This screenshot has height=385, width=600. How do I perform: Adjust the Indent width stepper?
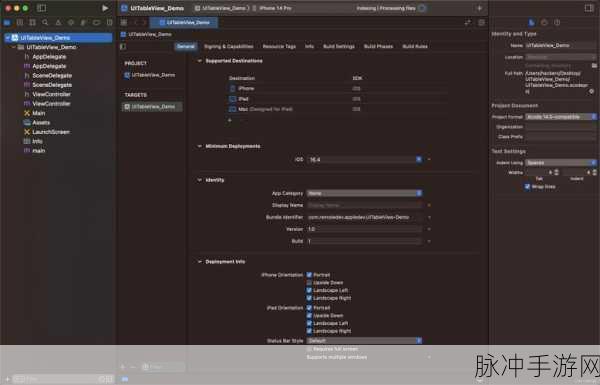(595, 173)
